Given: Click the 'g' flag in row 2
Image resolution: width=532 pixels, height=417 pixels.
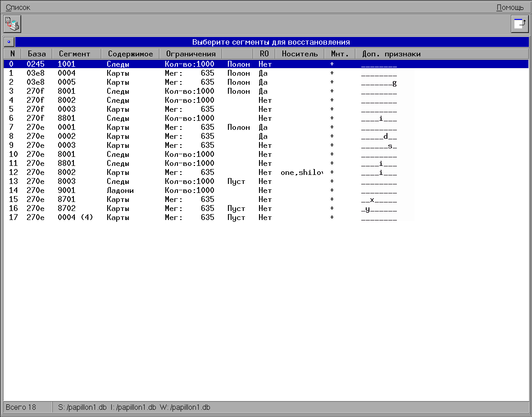Looking at the screenshot, I should pos(394,82).
